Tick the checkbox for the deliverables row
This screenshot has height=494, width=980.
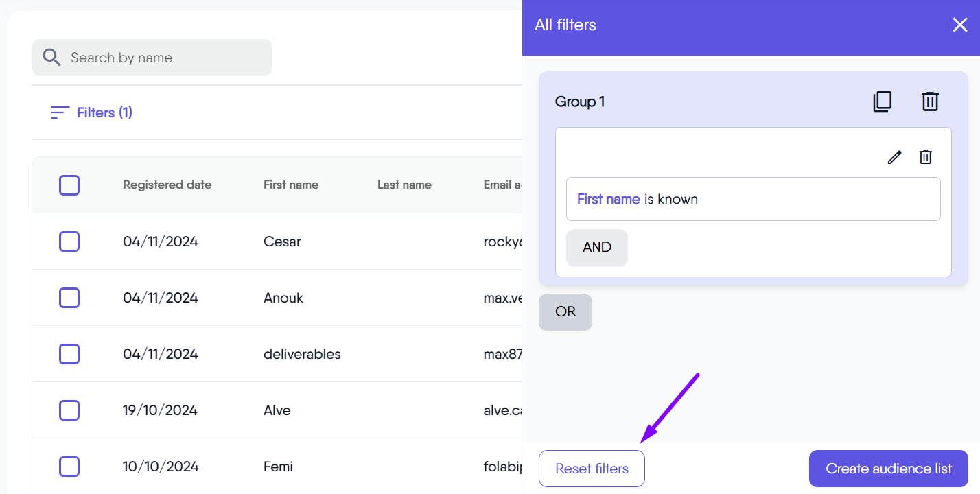(69, 354)
